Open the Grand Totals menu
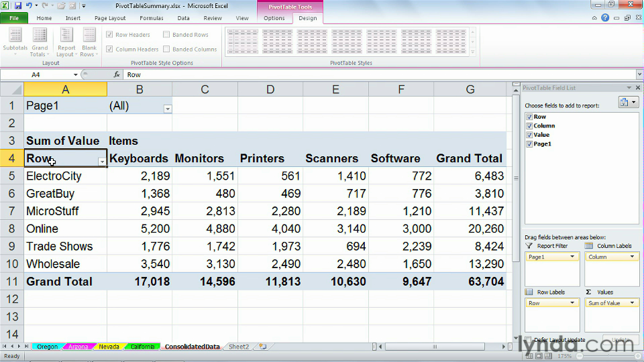Screen dimensions: 644x362 tap(40, 42)
